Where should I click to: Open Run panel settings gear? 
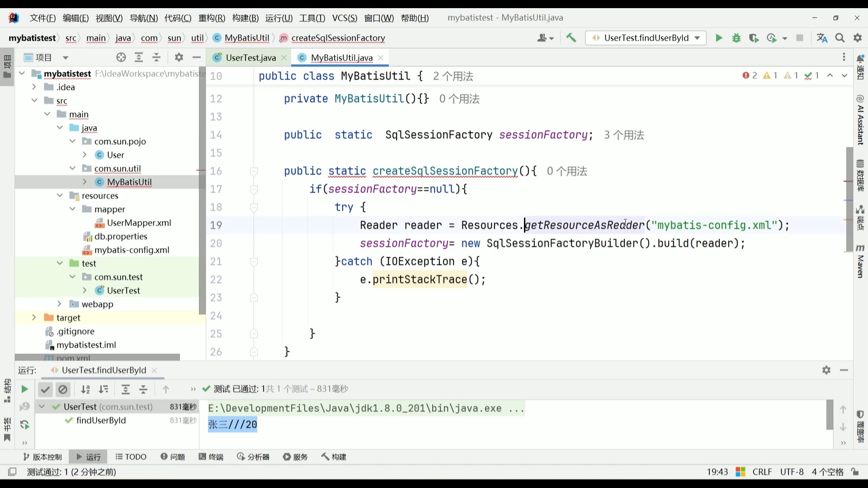click(826, 370)
